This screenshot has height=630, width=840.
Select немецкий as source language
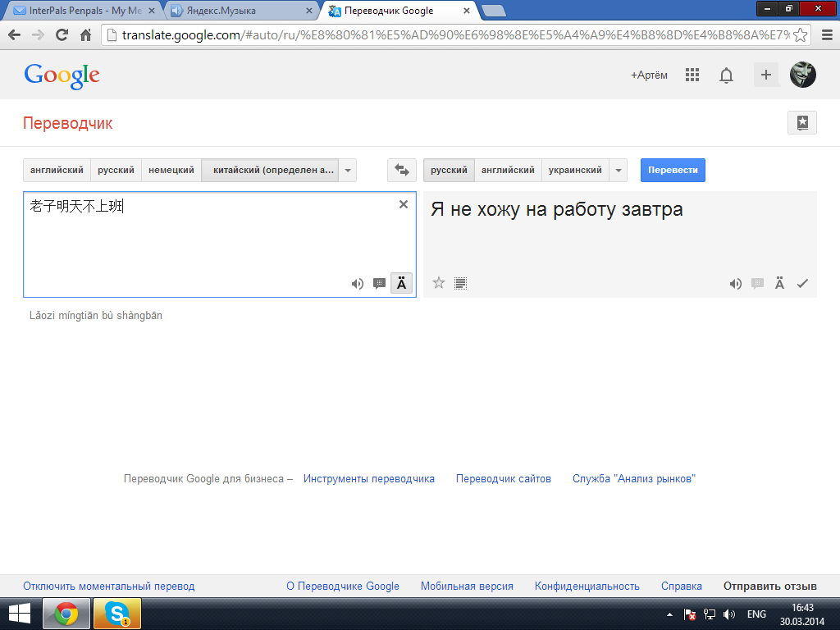171,171
